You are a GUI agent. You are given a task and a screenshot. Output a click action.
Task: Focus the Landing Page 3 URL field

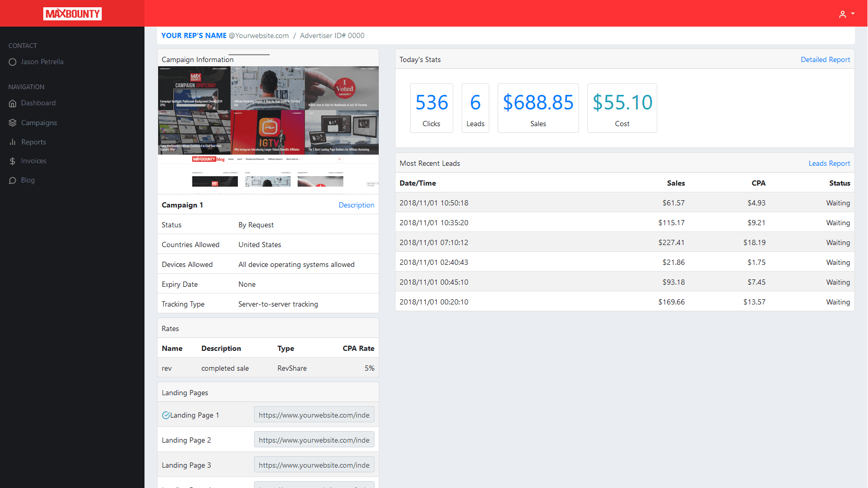[314, 465]
